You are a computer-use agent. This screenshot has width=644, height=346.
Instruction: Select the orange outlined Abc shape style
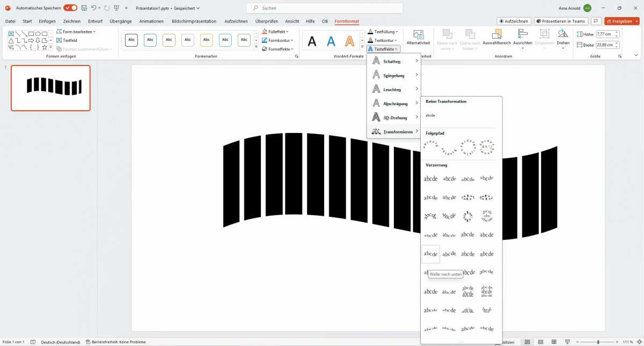pos(169,40)
